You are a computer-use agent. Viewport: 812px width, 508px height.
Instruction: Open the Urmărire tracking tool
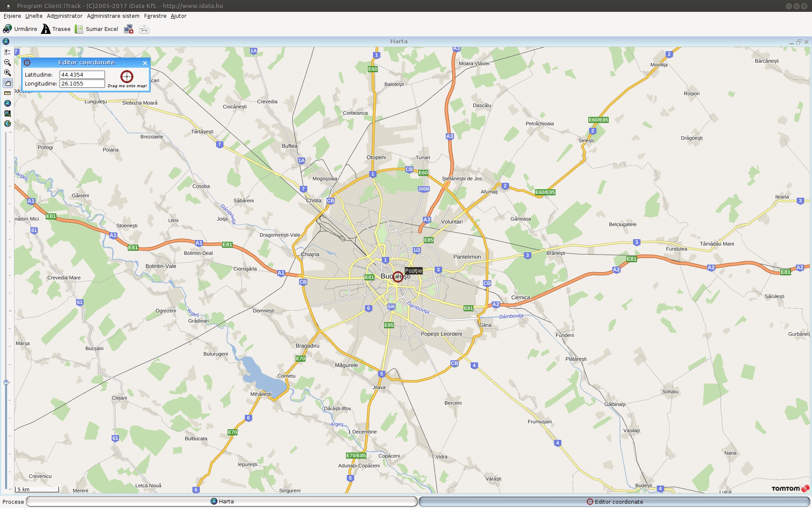(20, 29)
